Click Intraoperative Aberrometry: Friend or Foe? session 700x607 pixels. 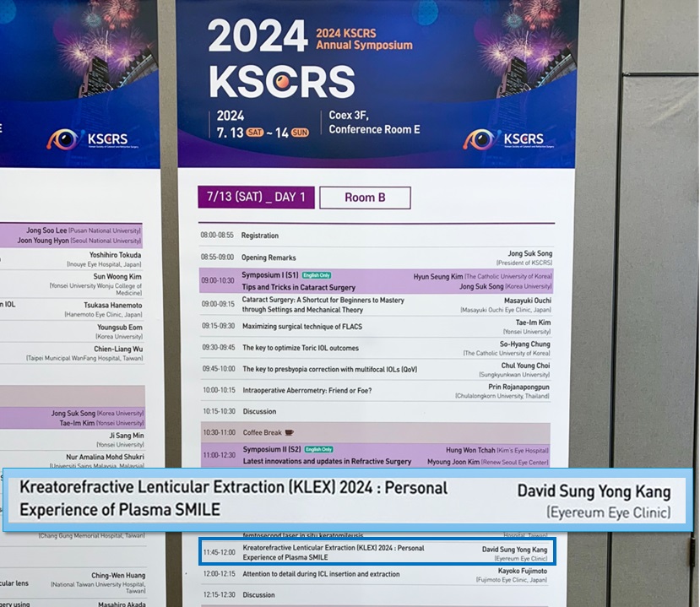307,390
